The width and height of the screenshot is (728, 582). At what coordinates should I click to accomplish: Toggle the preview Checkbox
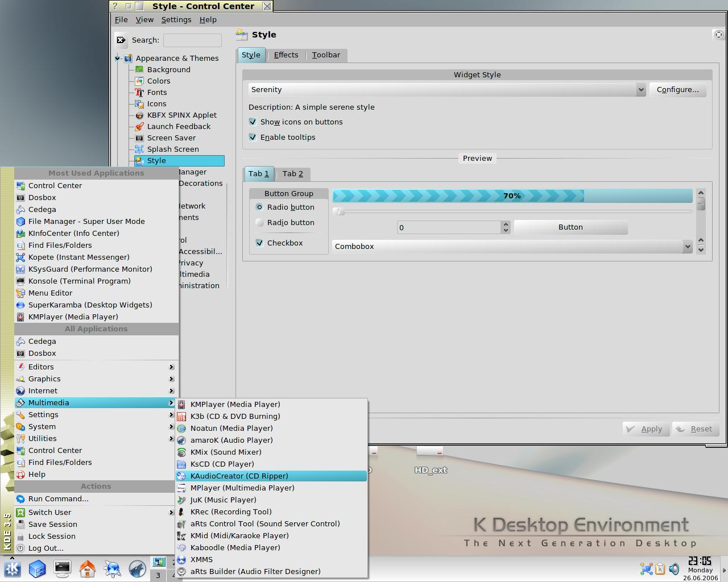point(259,243)
